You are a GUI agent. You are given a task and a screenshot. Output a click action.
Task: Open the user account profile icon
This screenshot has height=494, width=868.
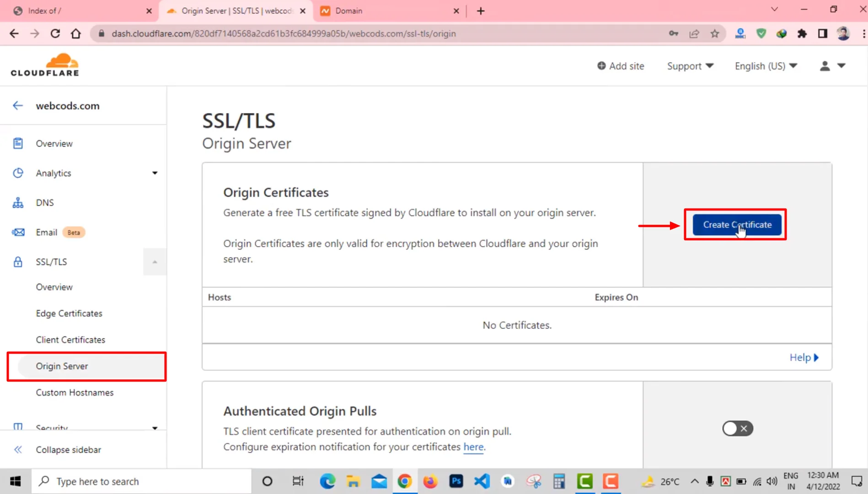825,66
